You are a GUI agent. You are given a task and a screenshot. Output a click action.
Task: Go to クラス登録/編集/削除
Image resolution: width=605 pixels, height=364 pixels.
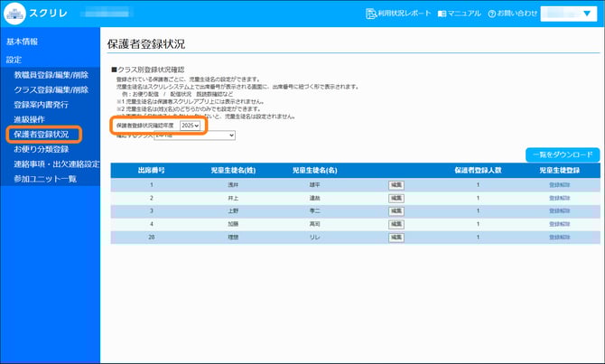coord(51,89)
